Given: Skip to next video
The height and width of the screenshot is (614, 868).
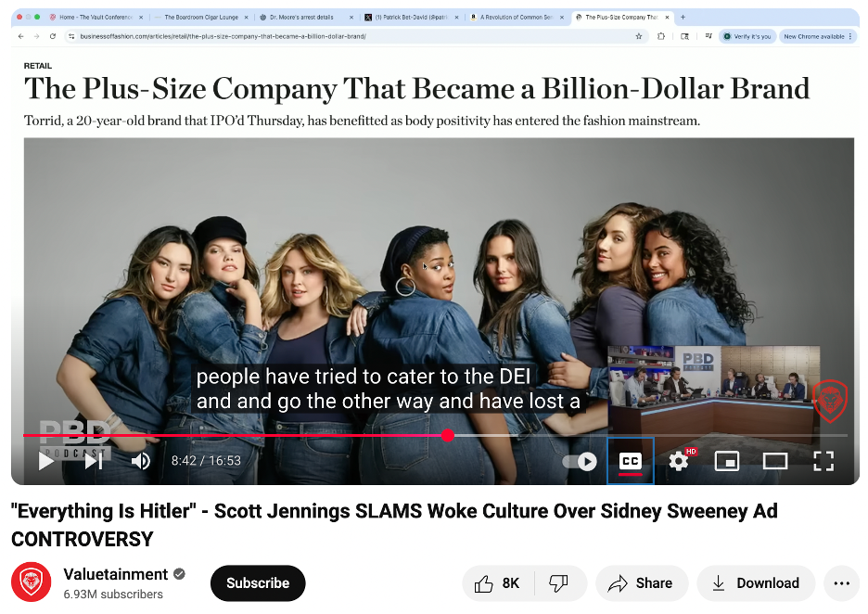Looking at the screenshot, I should pos(94,461).
